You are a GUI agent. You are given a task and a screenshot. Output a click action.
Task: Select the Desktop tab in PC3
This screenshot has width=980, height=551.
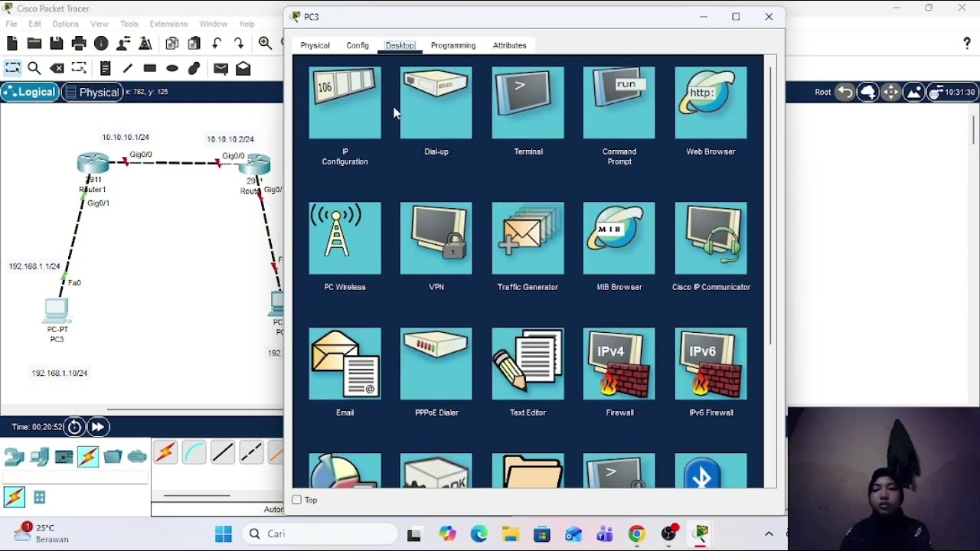point(400,45)
